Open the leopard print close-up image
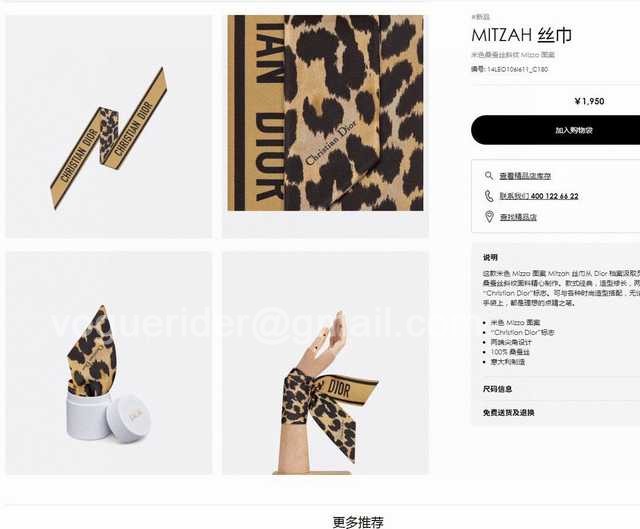640x529 pixels. 325,113
